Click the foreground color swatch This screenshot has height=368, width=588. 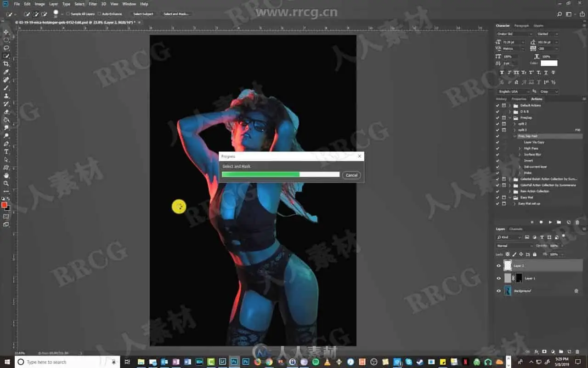click(4, 205)
